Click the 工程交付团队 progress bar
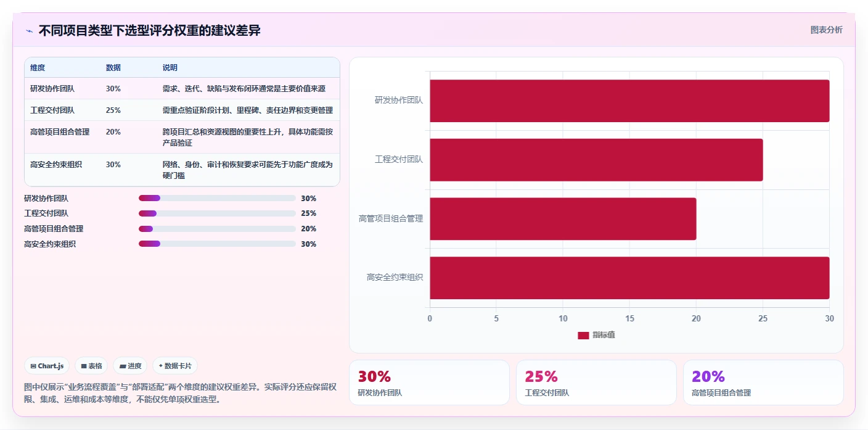The height and width of the screenshot is (430, 868). coord(217,213)
